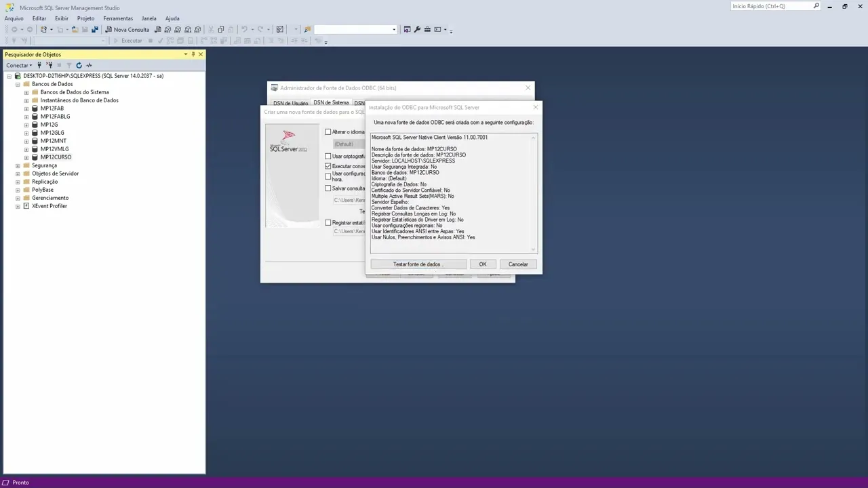Click OK in the ODBC installation dialog
Image resolution: width=868 pixels, height=488 pixels.
point(483,264)
